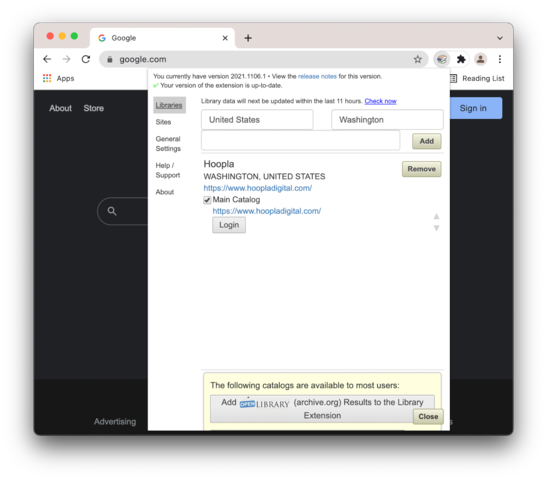Select the Sites settings tab

163,122
